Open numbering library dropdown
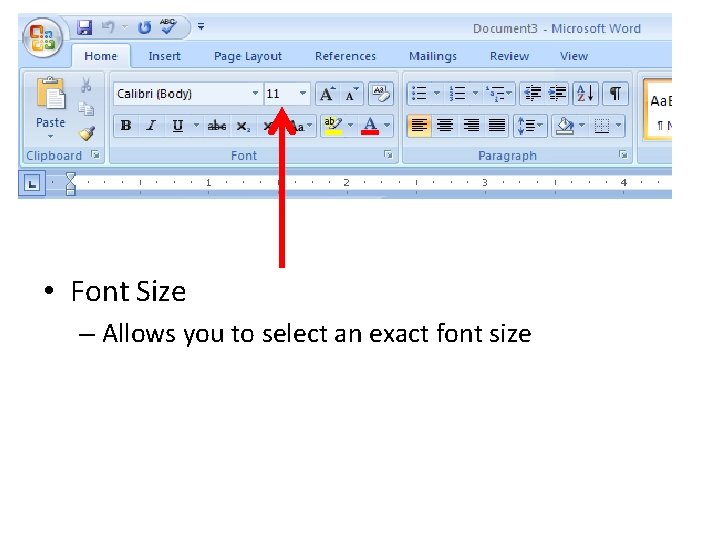 click(475, 94)
